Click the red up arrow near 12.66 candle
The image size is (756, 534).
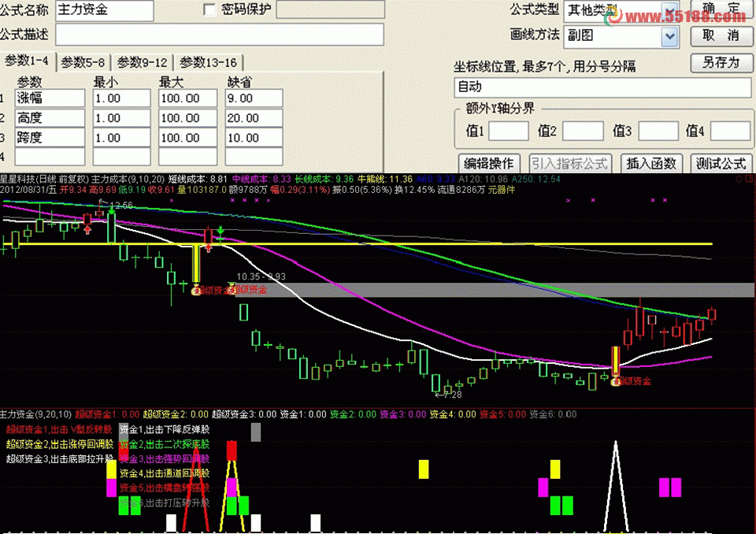(87, 230)
